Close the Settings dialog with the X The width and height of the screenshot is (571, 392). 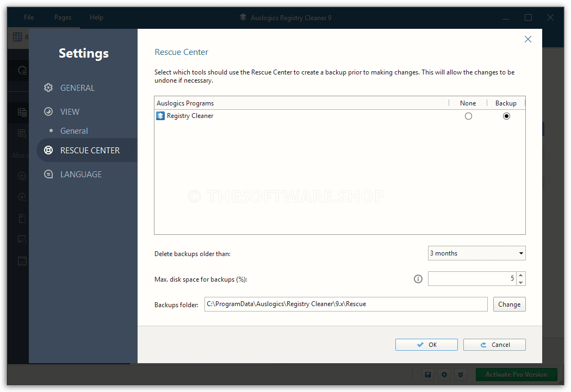527,39
